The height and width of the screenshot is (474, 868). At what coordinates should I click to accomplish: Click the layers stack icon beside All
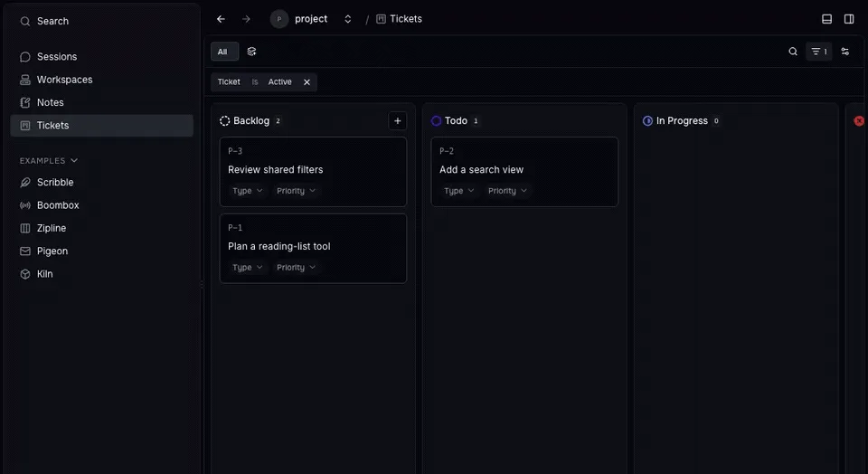[x=251, y=52]
